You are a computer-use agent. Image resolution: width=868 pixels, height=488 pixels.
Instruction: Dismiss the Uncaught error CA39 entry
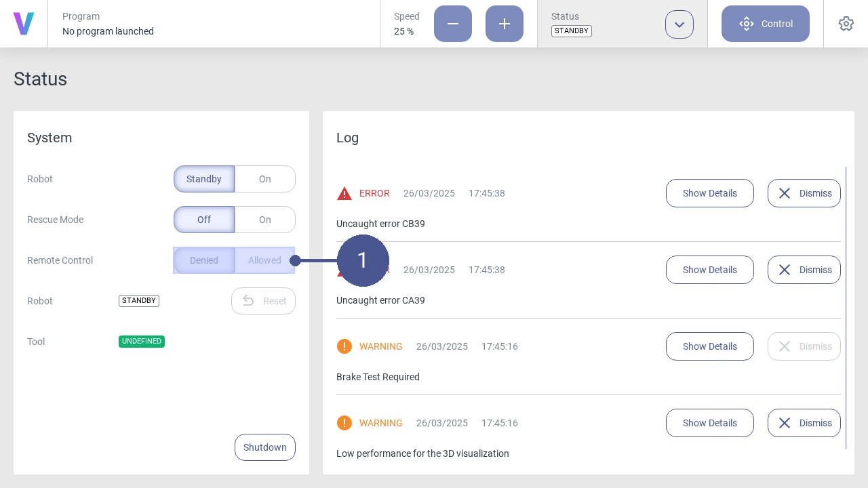click(804, 270)
